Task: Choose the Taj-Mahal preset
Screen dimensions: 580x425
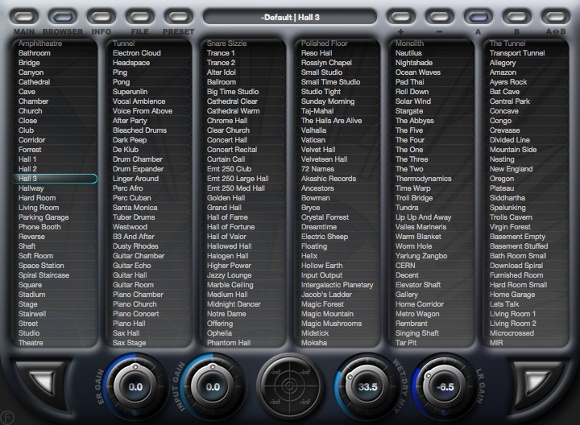Action: [x=317, y=111]
